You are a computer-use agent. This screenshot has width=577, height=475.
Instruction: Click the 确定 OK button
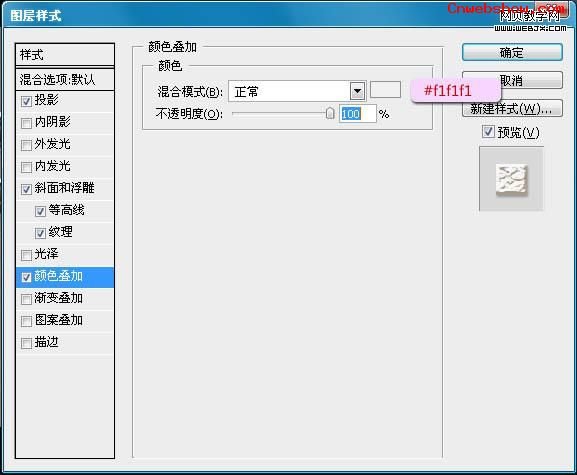(512, 53)
